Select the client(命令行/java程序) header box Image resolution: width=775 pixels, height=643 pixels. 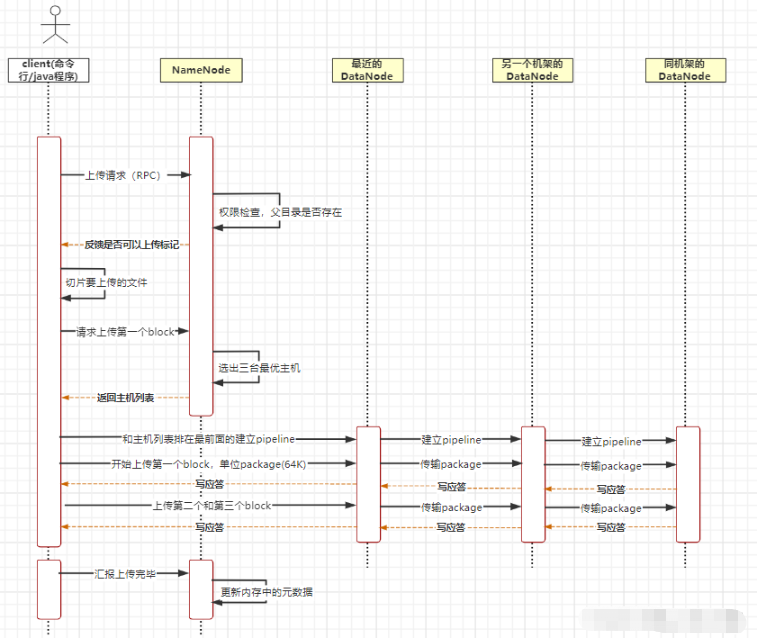[48, 70]
